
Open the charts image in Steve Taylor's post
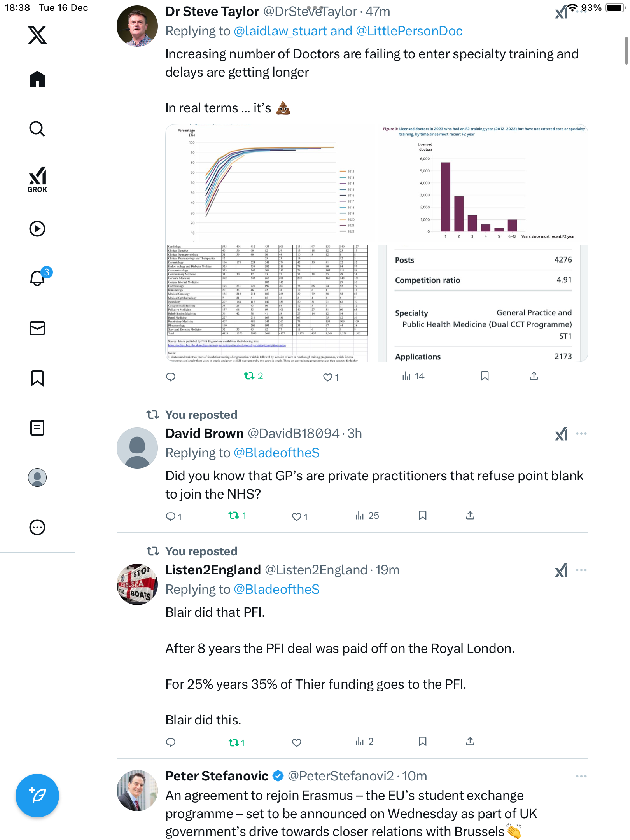tap(376, 243)
